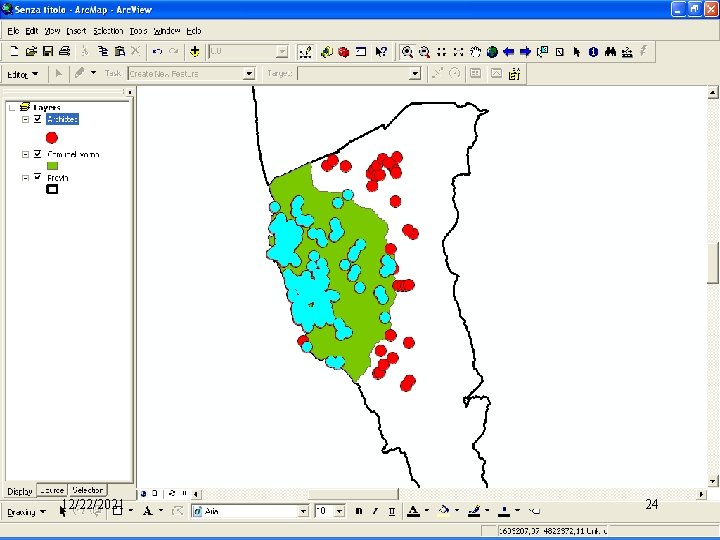This screenshot has width=720, height=540.
Task: Paste from clipboard
Action: [119, 51]
